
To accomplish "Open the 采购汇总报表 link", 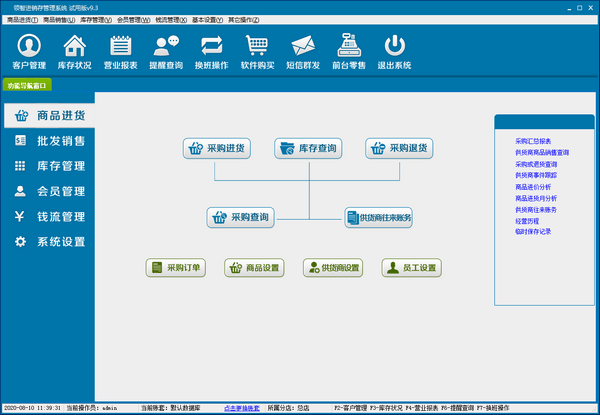I will (533, 141).
